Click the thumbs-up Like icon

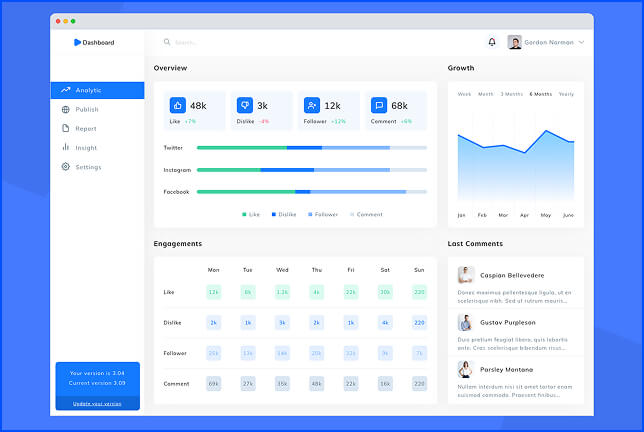(x=178, y=105)
